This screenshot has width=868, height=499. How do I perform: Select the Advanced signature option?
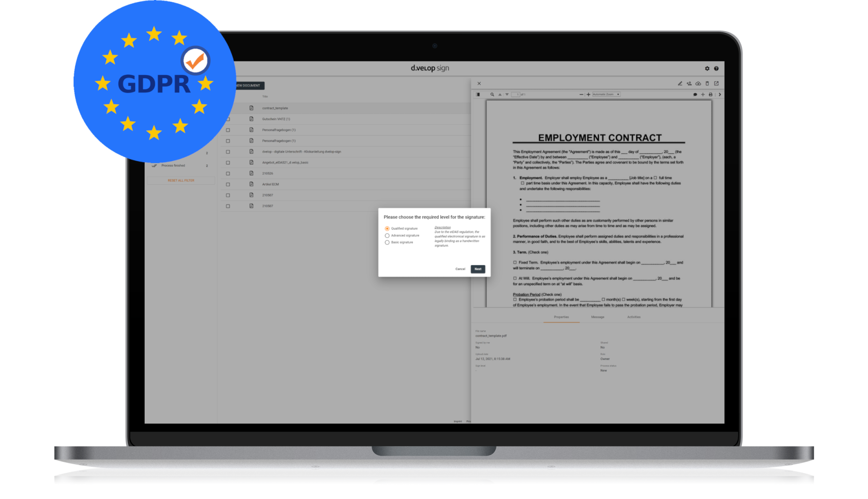[387, 235]
